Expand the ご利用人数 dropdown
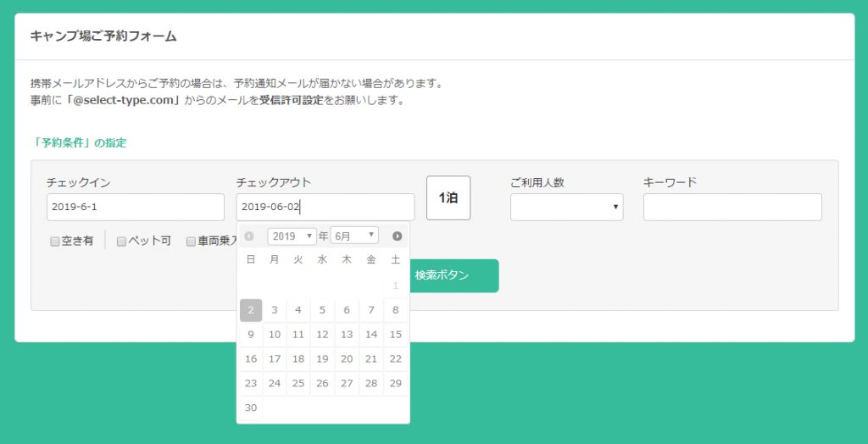 coord(567,207)
